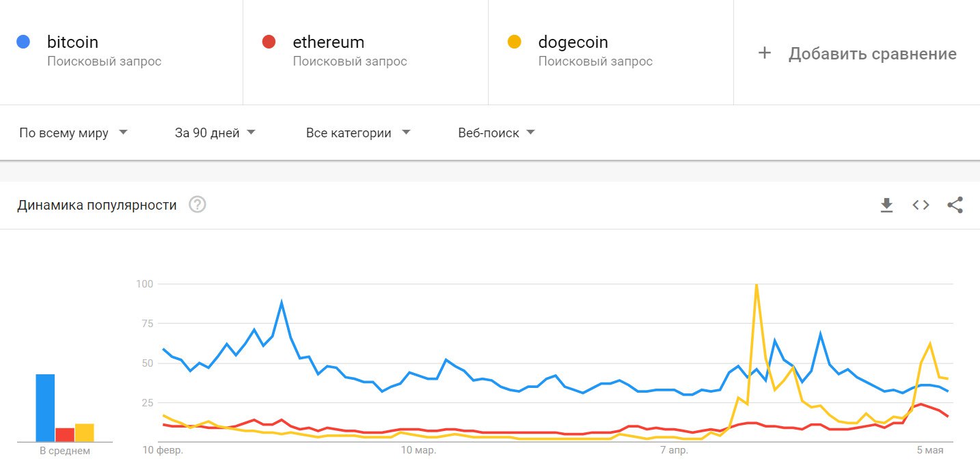This screenshot has width=980, height=474.
Task: Open the help icon beside Динамика популярности
Action: 198,205
